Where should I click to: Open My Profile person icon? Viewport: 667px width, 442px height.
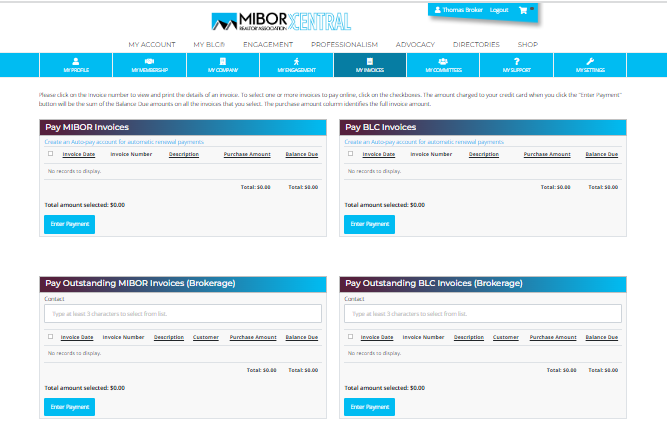click(76, 61)
